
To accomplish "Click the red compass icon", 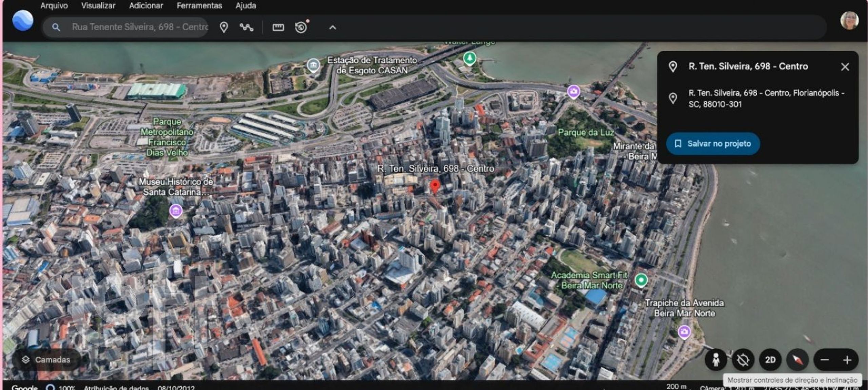I will click(797, 360).
